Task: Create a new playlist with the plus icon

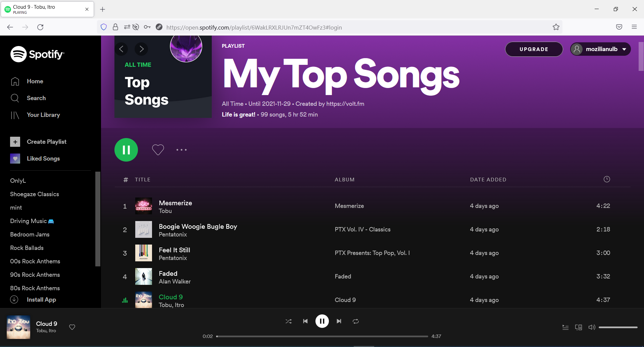Action: [x=15, y=141]
